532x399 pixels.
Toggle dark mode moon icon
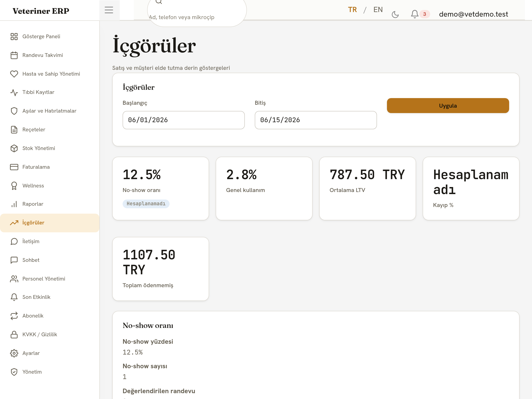(395, 14)
